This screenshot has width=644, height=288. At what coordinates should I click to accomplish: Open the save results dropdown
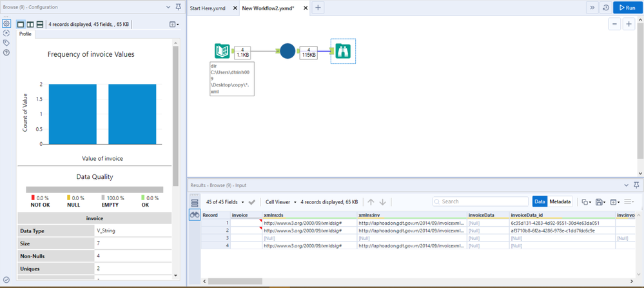click(x=600, y=202)
